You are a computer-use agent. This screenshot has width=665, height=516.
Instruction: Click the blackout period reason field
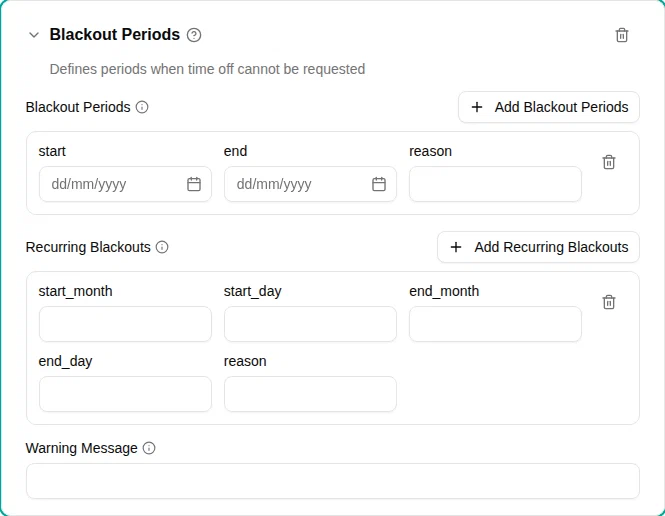tap(495, 184)
